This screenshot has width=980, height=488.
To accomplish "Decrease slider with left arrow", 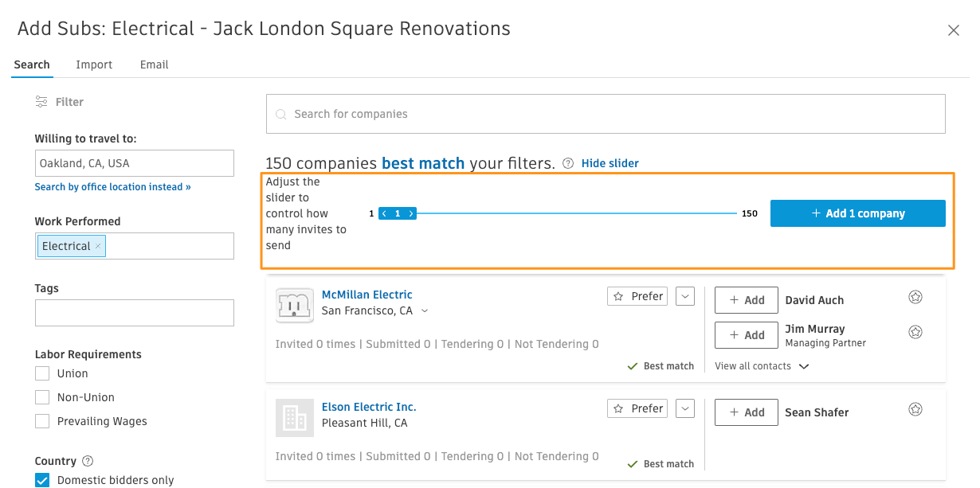I will tap(384, 213).
